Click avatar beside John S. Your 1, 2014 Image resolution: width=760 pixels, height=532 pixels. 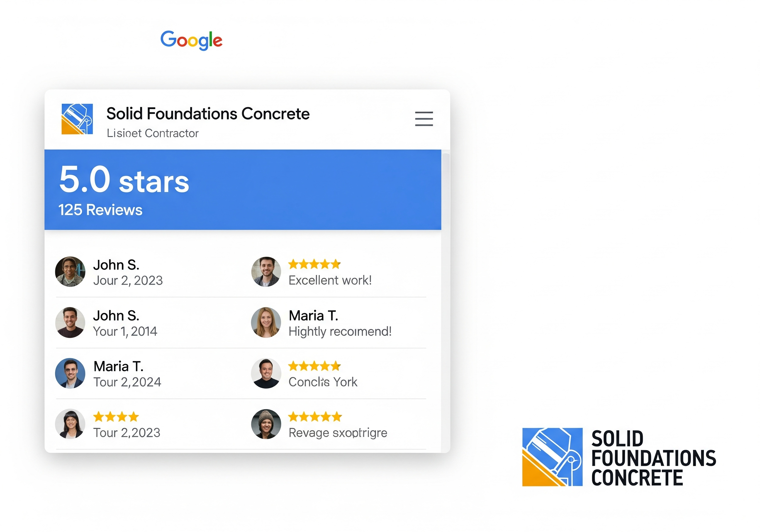point(70,322)
